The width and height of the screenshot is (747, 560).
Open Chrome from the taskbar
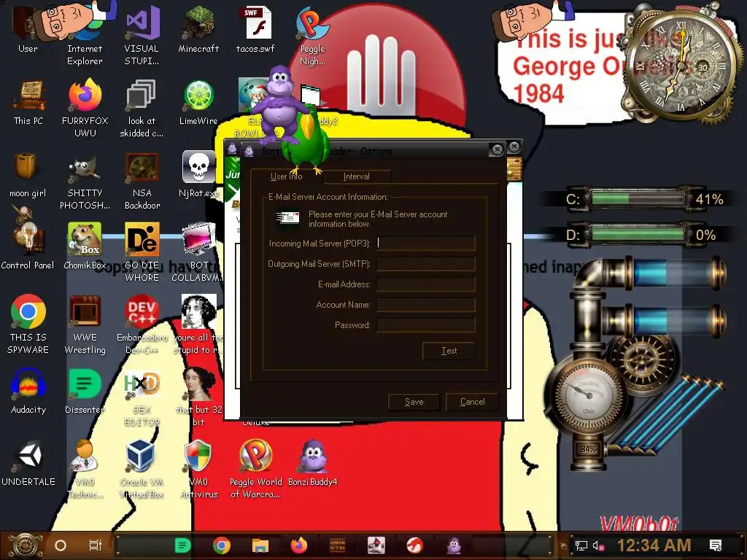(x=222, y=545)
